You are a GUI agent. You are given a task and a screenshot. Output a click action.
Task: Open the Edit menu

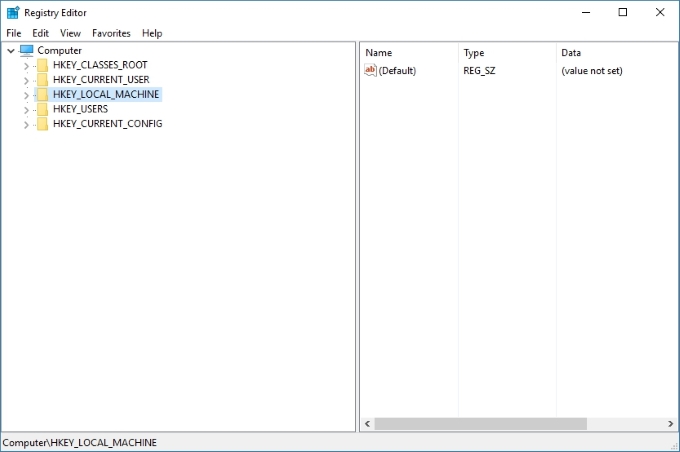pos(40,33)
